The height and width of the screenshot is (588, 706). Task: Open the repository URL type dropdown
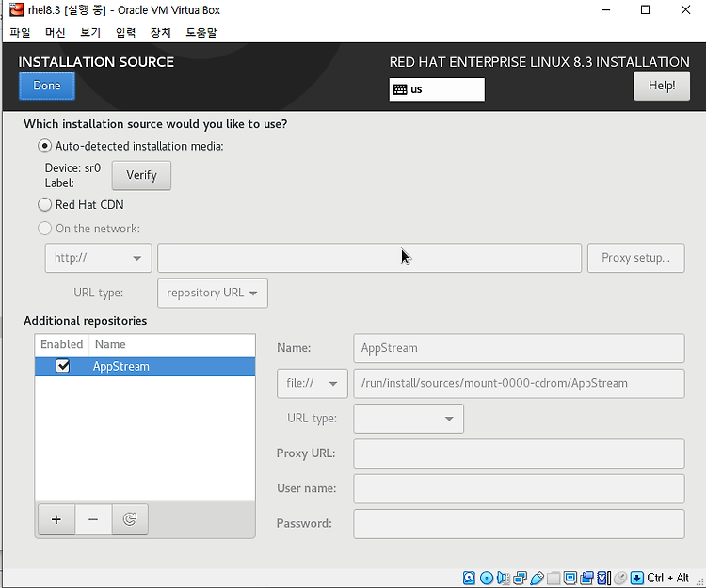tap(213, 293)
